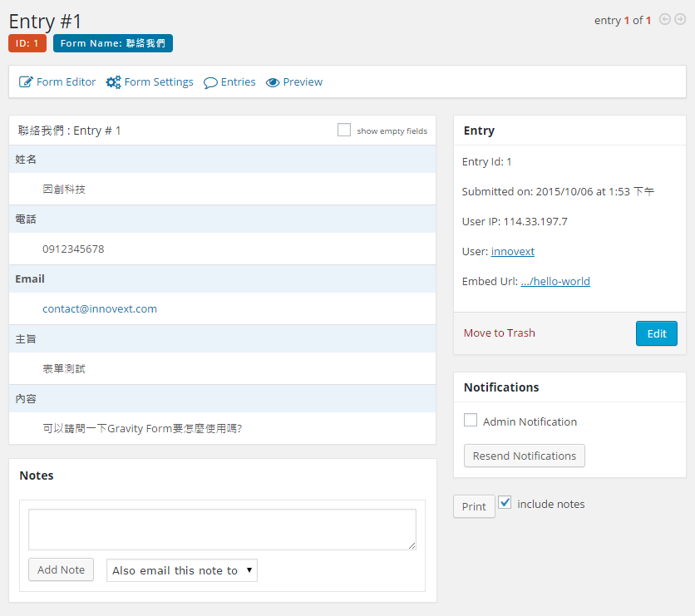Click the Preview eye icon

pos(273,82)
